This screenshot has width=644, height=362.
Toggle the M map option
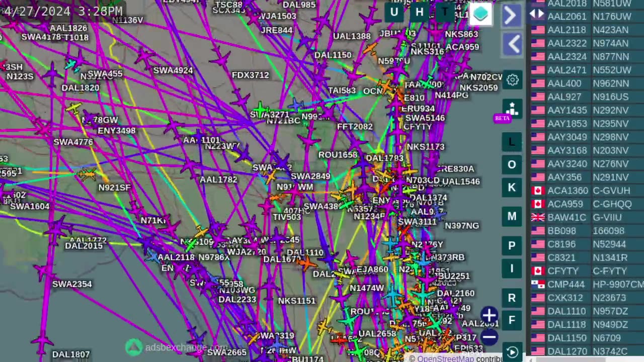coord(512,216)
